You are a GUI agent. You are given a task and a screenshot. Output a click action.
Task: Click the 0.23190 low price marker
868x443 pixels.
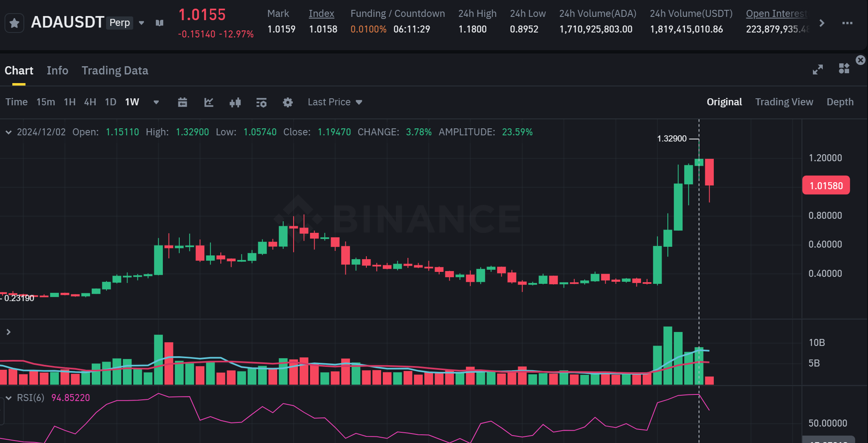click(19, 298)
